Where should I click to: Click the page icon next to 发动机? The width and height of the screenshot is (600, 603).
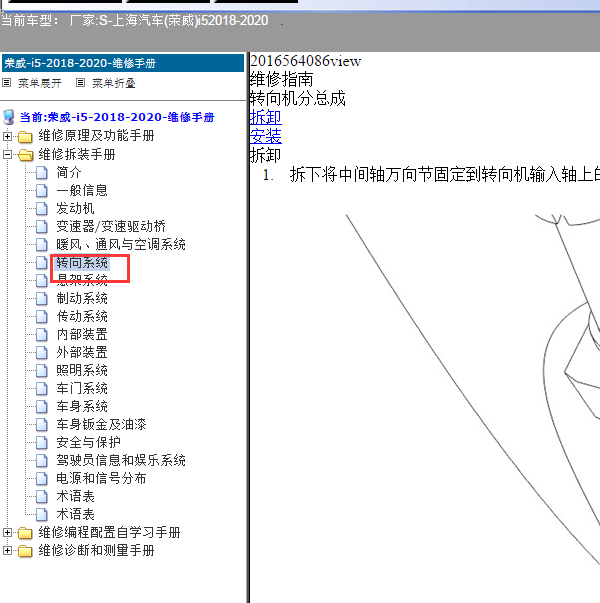coord(42,209)
